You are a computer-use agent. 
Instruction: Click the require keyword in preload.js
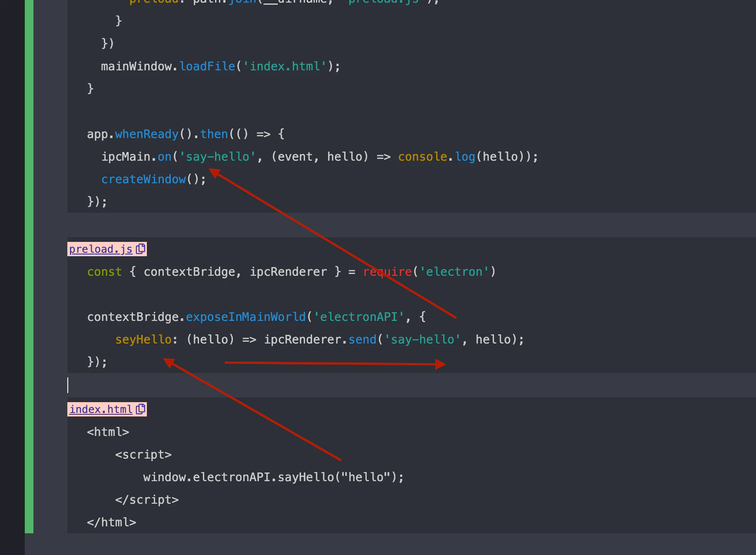(x=387, y=271)
